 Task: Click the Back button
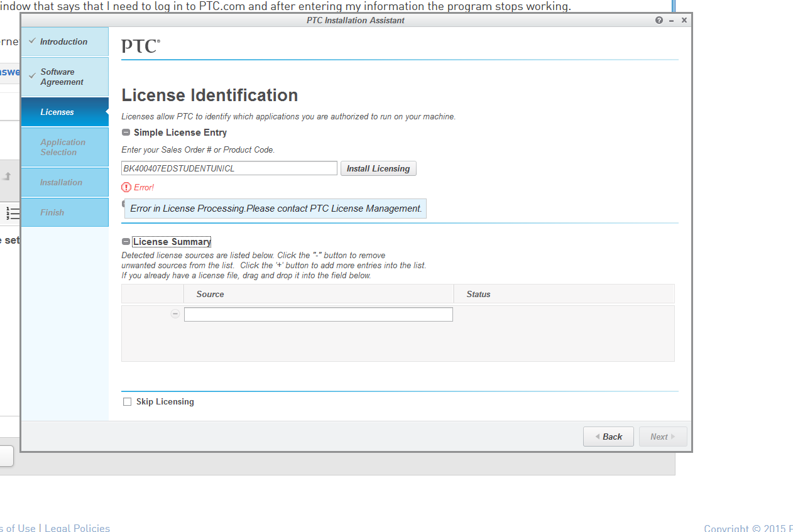608,437
